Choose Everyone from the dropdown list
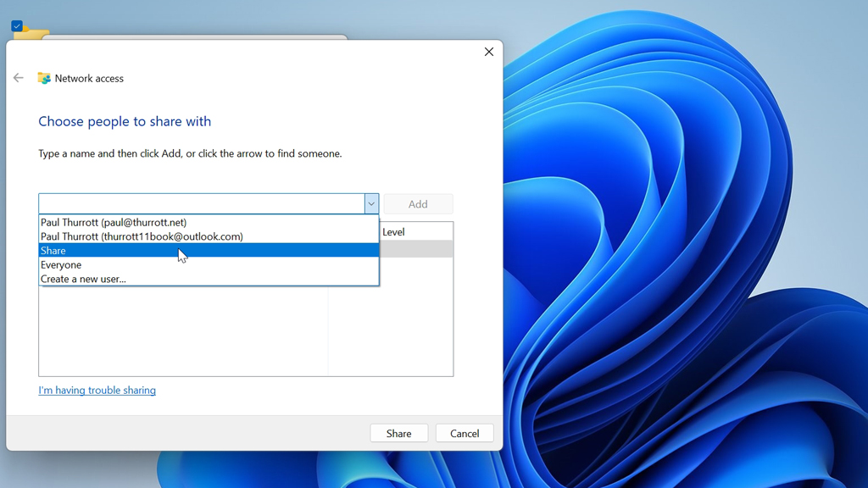The image size is (868, 488). click(61, 265)
